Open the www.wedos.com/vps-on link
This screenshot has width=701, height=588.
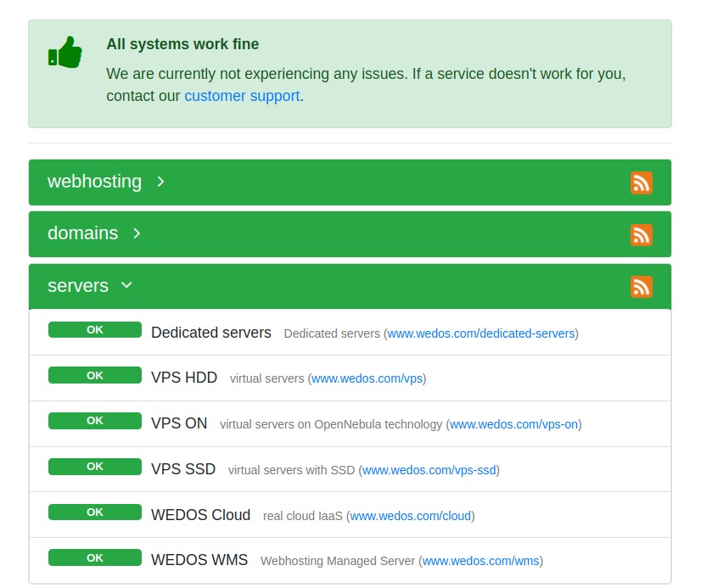pos(513,424)
